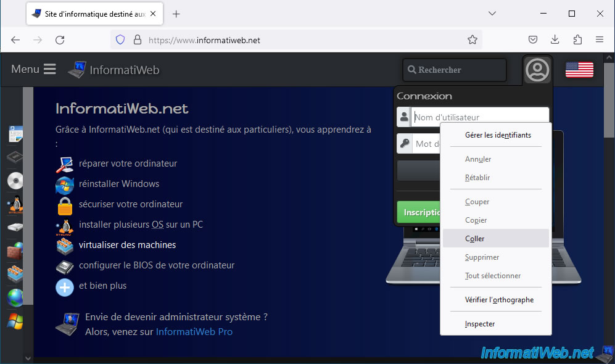Switch language with the US flag icon
Screen dimensions: 615x364
pyautogui.click(x=579, y=70)
